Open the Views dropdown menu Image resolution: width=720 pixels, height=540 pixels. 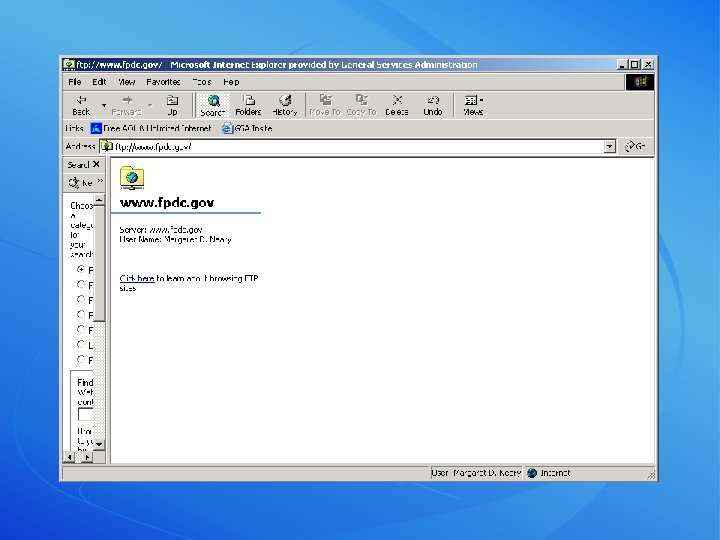pyautogui.click(x=473, y=105)
